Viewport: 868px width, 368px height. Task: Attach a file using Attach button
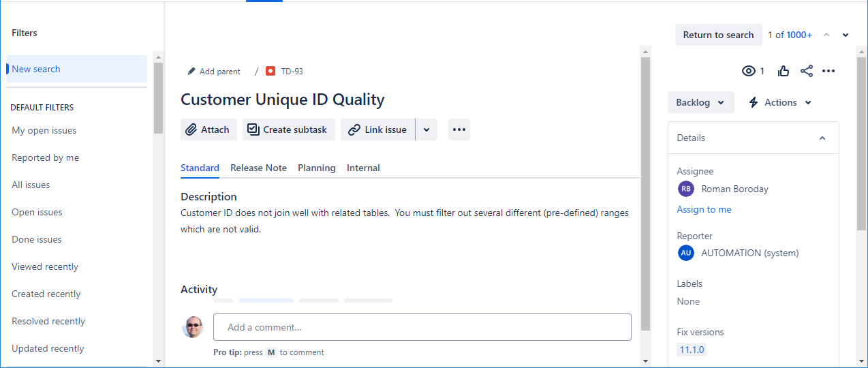208,129
